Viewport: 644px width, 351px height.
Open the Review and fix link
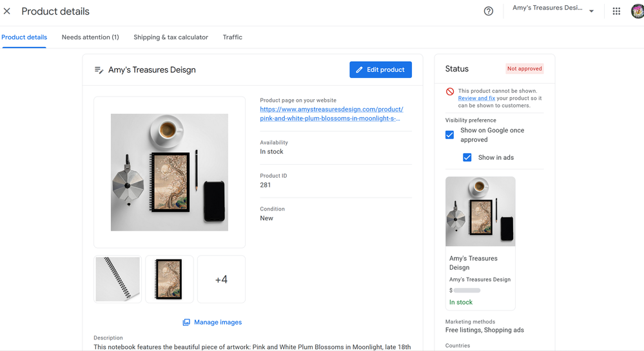click(476, 99)
